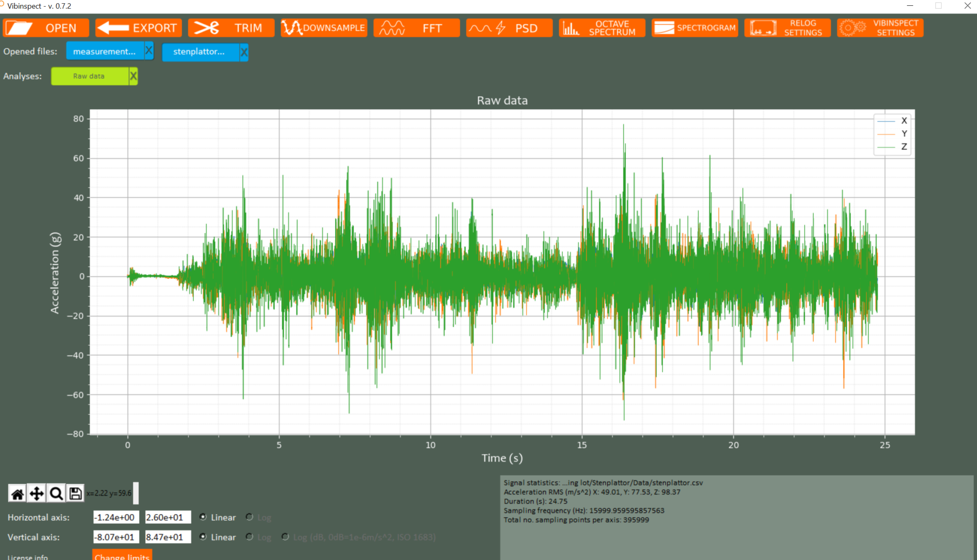Enable zoom-to-rectangle on the plot
The image size is (977, 560).
(x=56, y=493)
